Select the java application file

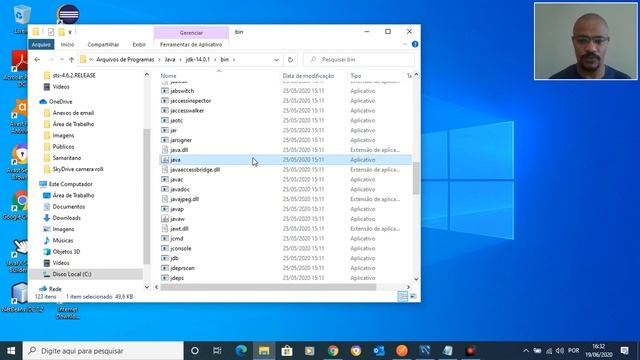pos(285,160)
